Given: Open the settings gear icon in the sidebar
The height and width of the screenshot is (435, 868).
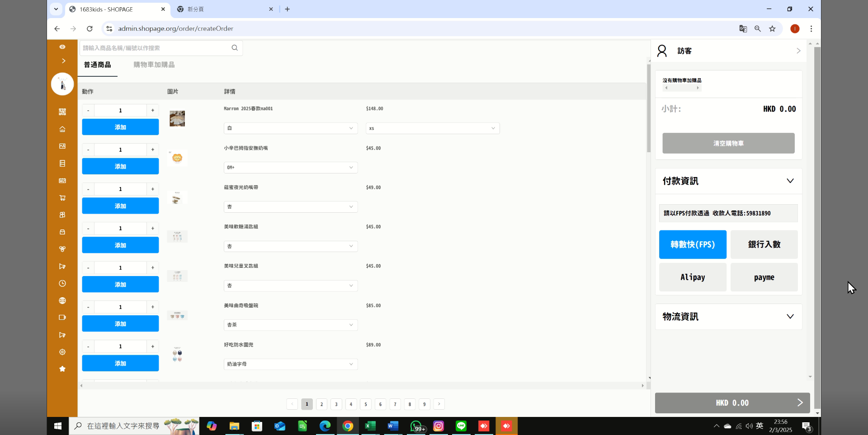Looking at the screenshot, I should click(x=62, y=352).
